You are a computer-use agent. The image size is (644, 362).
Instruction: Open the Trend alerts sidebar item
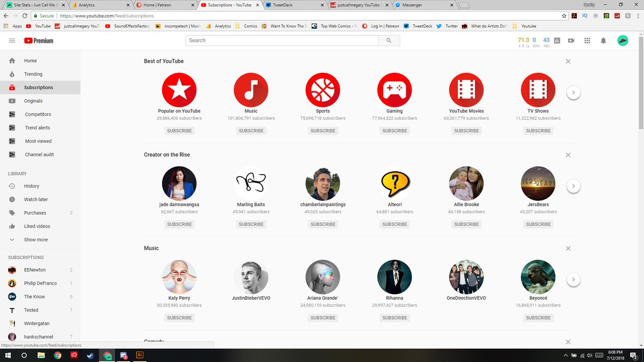(40, 128)
